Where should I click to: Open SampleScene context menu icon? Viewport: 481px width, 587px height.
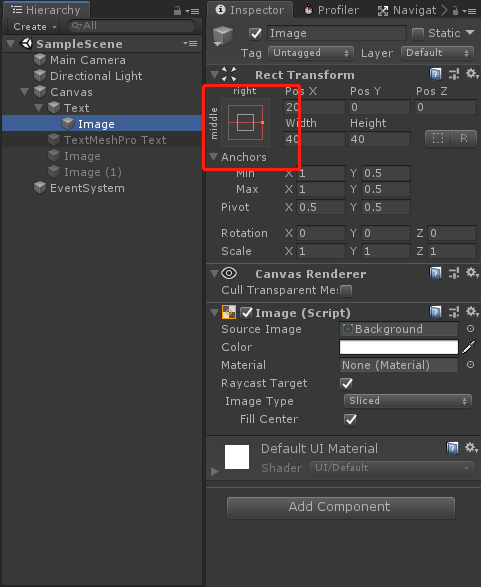tap(190, 44)
